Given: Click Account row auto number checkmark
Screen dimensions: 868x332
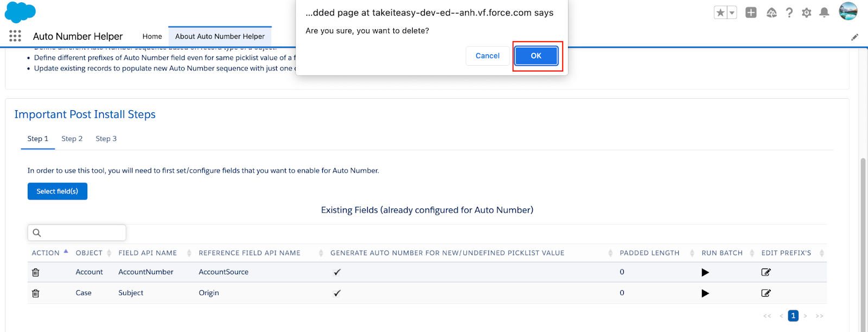Looking at the screenshot, I should point(337,272).
